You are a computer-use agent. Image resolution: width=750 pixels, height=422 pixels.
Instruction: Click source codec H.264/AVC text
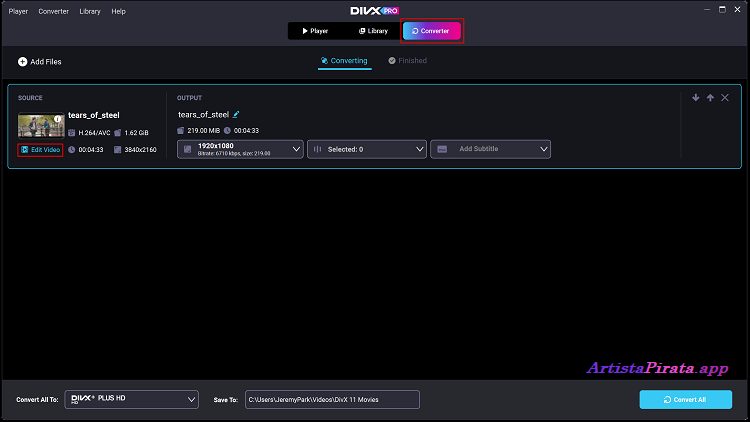(x=94, y=133)
